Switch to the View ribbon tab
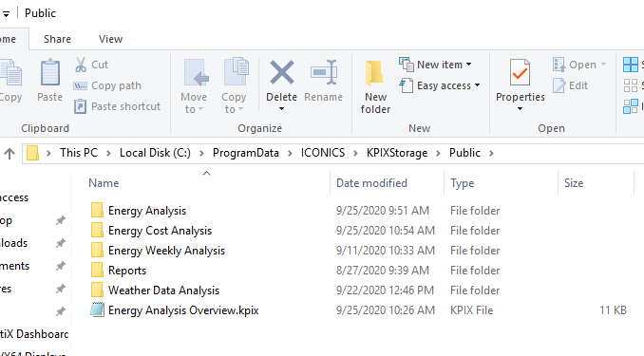644x356 pixels. (110, 39)
